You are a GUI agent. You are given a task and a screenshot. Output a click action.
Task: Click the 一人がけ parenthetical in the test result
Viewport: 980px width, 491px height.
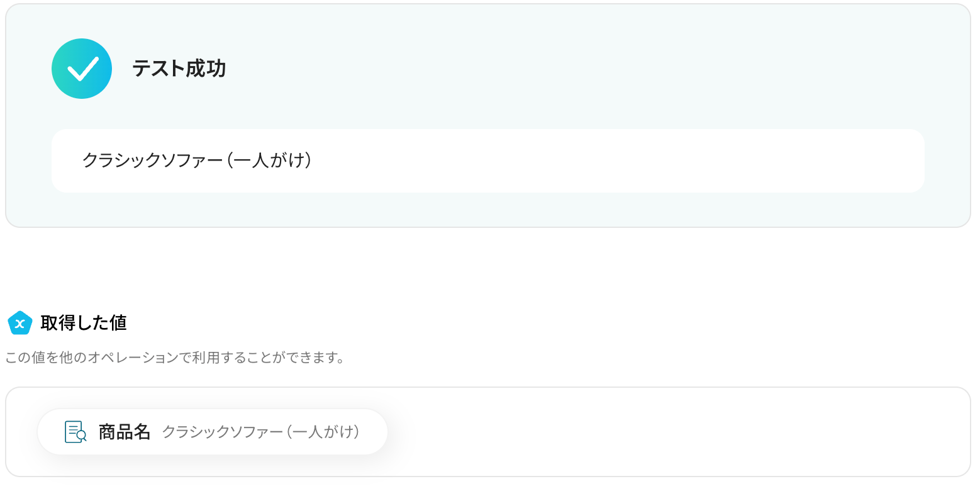tap(270, 161)
